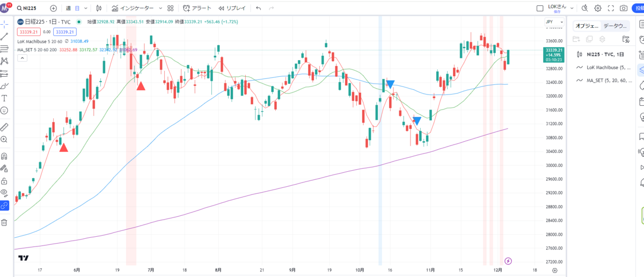Take a chart snapshot with camera icon

pos(624,9)
